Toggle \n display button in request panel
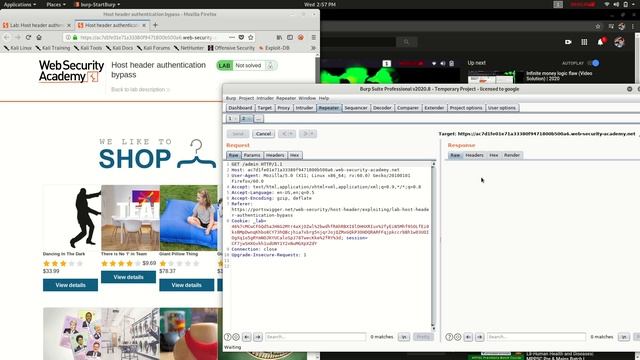640x360 pixels. pyautogui.click(x=404, y=337)
